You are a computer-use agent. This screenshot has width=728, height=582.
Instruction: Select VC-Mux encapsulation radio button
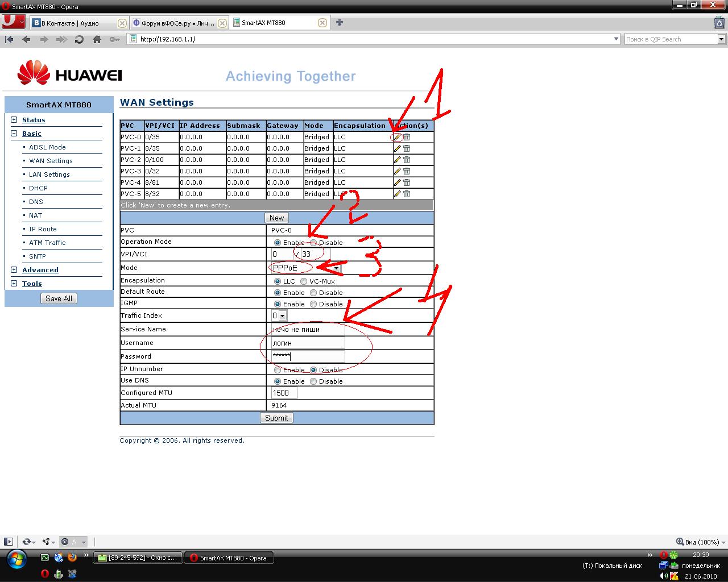304,281
